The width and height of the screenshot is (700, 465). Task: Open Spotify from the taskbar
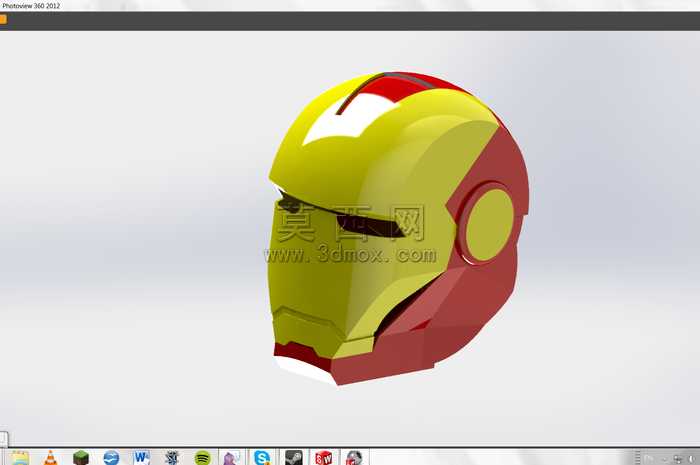pyautogui.click(x=203, y=458)
